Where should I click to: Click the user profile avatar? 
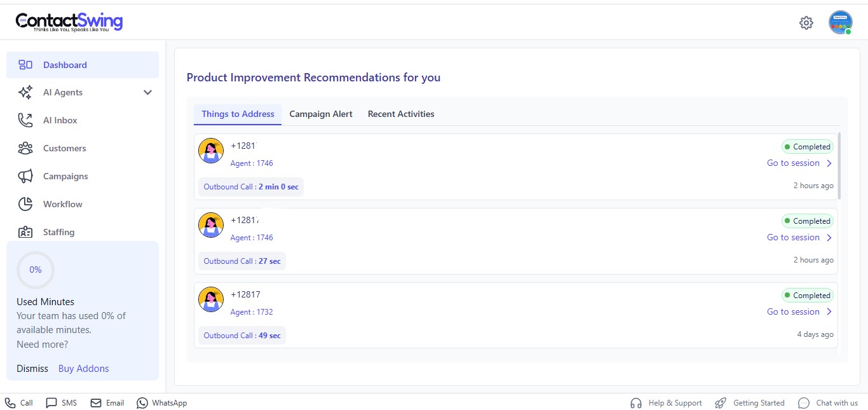pos(840,22)
